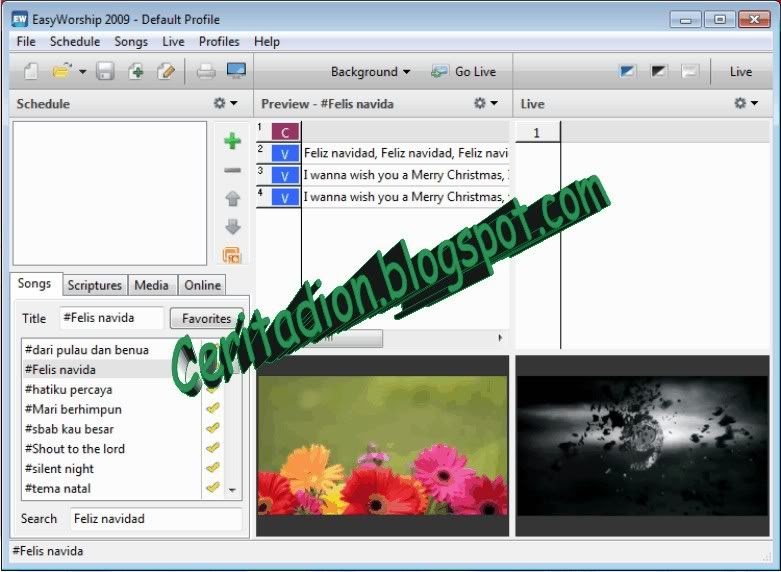Toggle checkmark next to #Mari berhimpun
This screenshot has height=572, width=781.
tap(213, 408)
